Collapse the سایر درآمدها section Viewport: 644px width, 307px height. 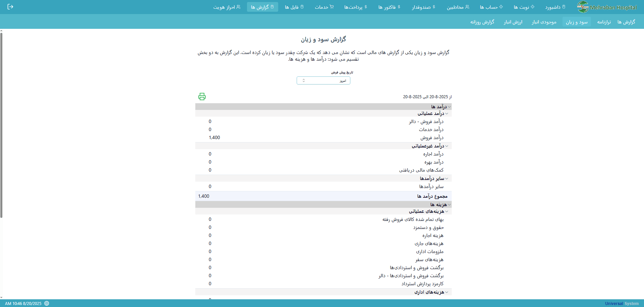point(447,178)
